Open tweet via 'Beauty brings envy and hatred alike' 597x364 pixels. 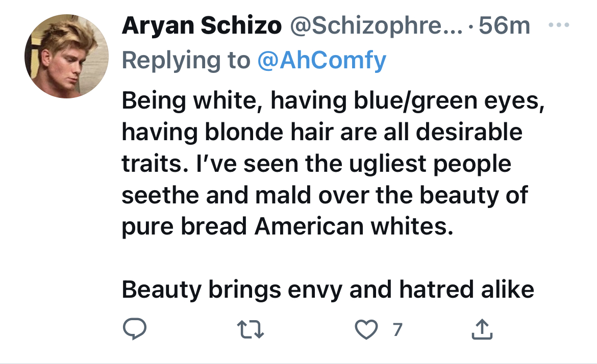coord(328,290)
